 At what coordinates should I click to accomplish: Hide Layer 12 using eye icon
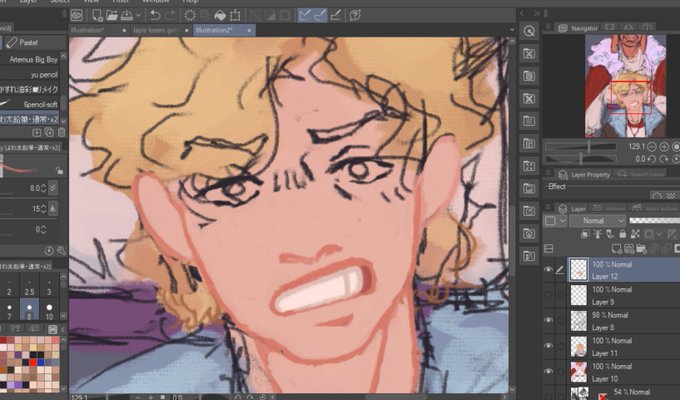point(548,269)
